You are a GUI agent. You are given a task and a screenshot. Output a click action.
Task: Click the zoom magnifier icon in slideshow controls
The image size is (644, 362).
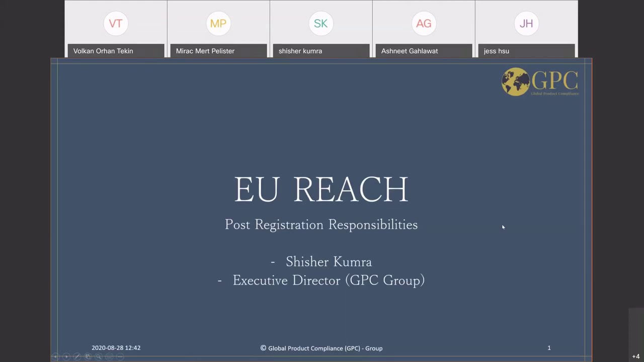tap(99, 356)
